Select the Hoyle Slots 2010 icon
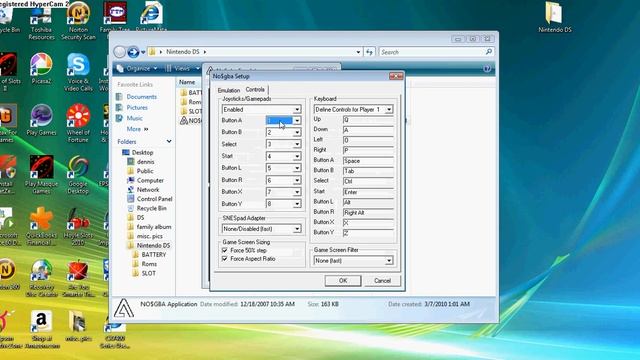640x360 pixels. (x=78, y=226)
